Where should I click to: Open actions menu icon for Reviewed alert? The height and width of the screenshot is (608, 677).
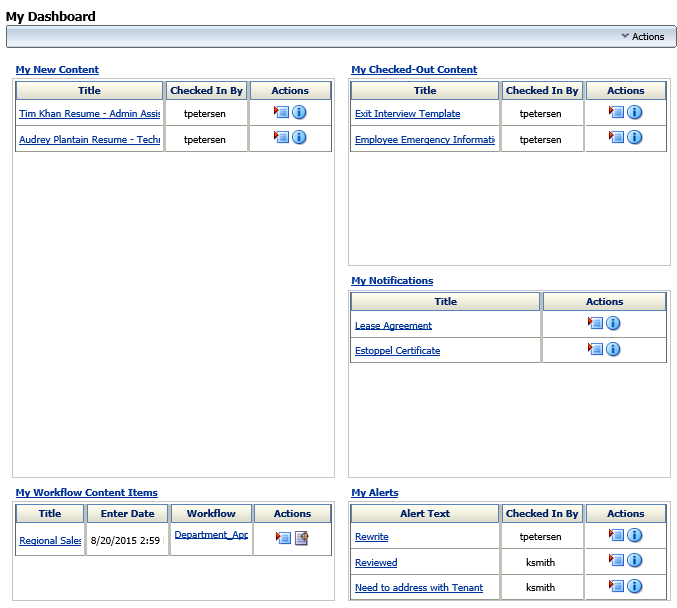[x=616, y=560]
